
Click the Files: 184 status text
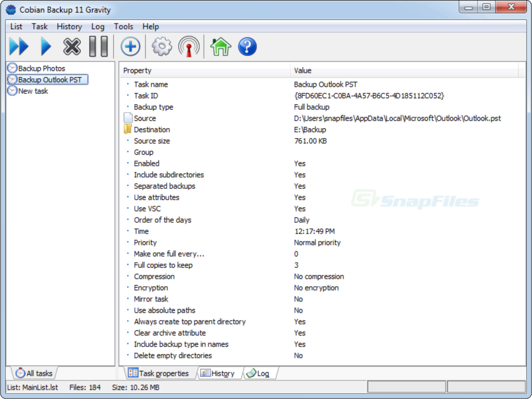[x=85, y=387]
